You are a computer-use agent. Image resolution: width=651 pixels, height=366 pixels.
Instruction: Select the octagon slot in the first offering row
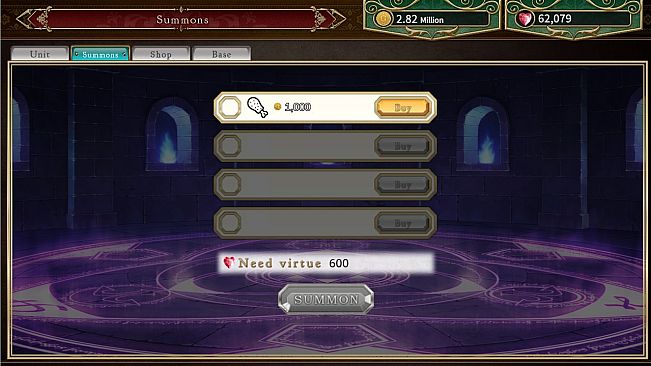[x=230, y=107]
